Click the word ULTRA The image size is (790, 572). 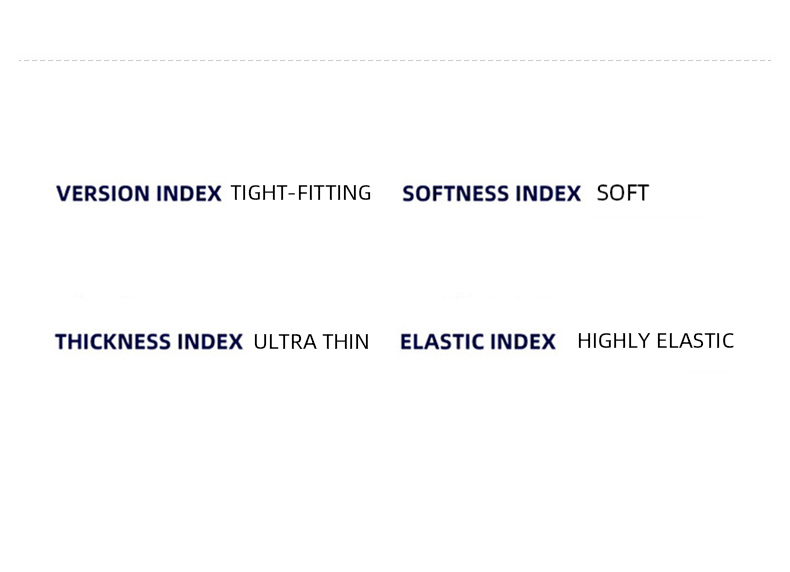pos(285,342)
